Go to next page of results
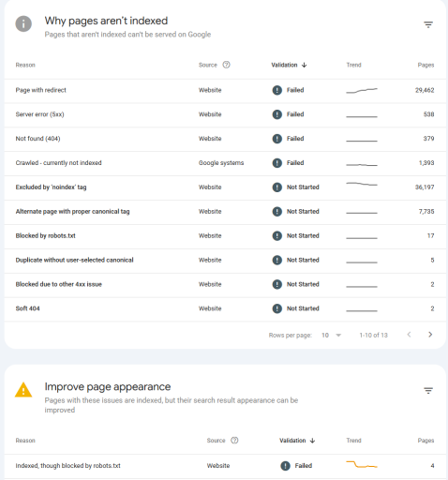Screen dimensions: 448x480 click(x=430, y=335)
